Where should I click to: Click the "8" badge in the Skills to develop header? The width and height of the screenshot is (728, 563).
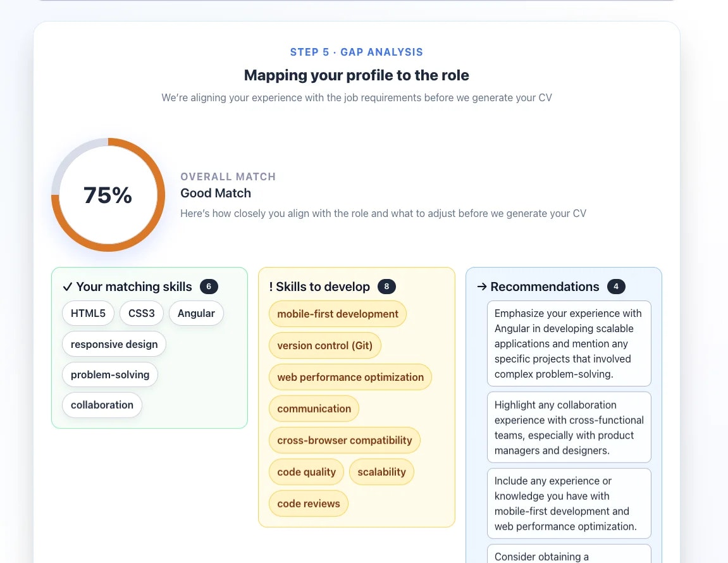pyautogui.click(x=388, y=286)
